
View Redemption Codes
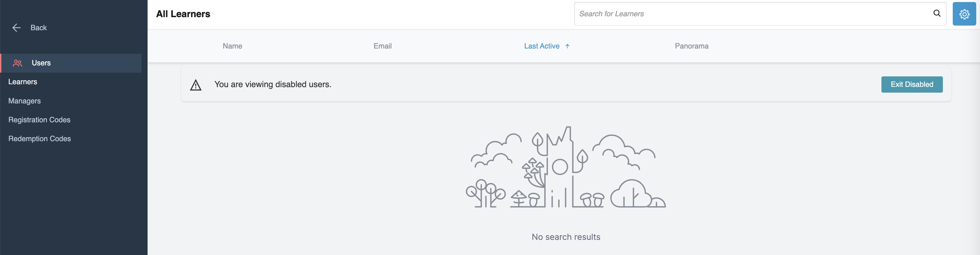39,138
